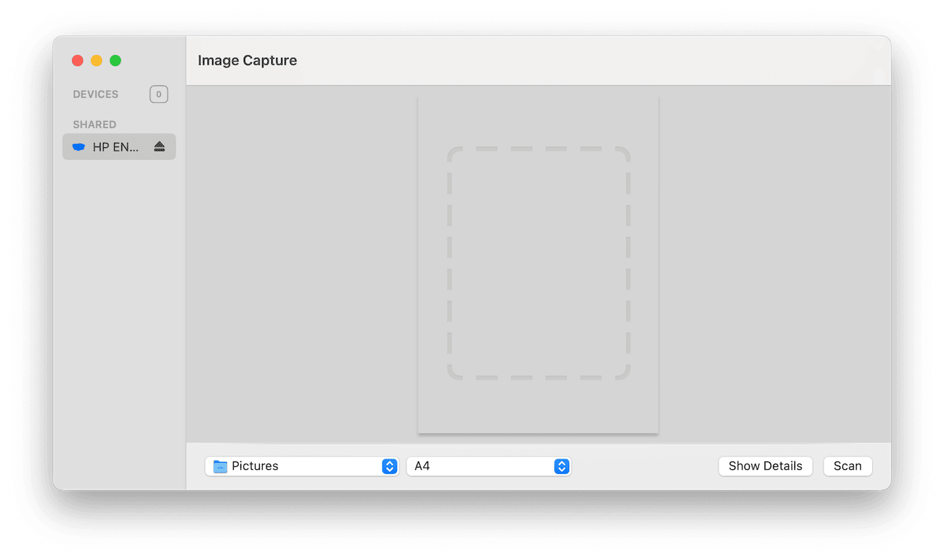Click the Pictures folder icon
This screenshot has width=944, height=560.
coord(221,466)
